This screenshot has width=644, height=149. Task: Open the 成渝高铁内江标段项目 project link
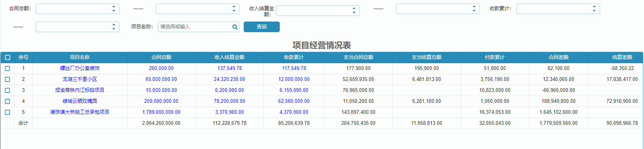click(x=80, y=90)
